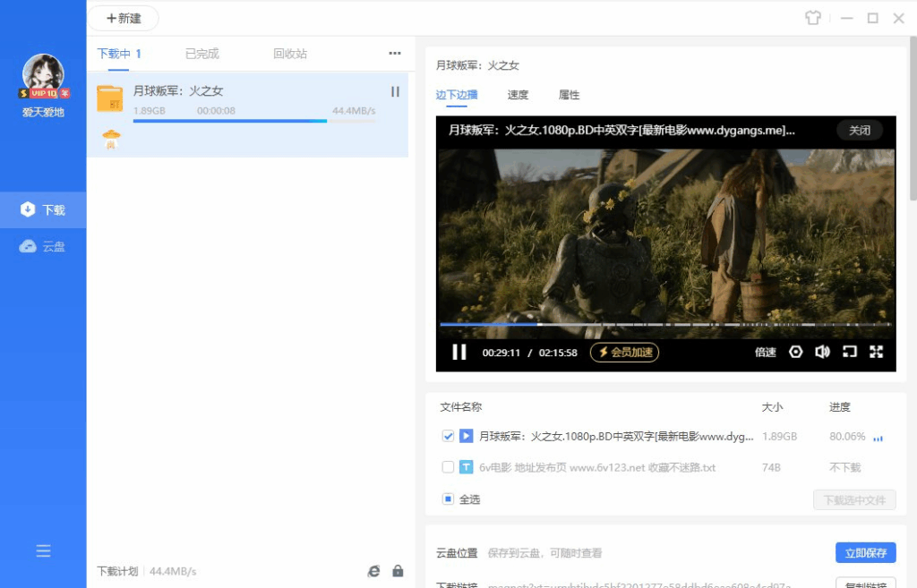Click the lock icon near 下载计划
The width and height of the screenshot is (917, 588).
(398, 570)
